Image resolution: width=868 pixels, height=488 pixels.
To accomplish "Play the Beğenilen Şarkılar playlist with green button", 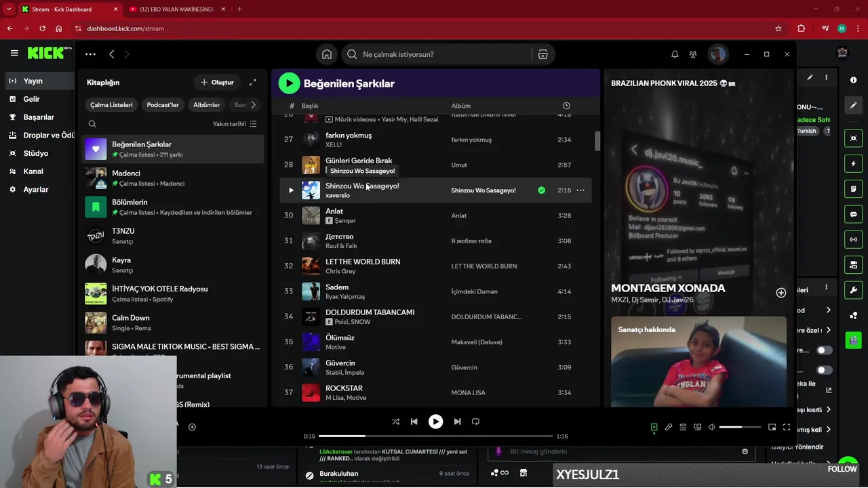I will pos(289,83).
